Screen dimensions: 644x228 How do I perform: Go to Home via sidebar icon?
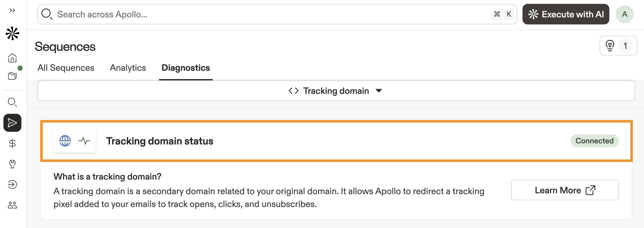pos(12,58)
